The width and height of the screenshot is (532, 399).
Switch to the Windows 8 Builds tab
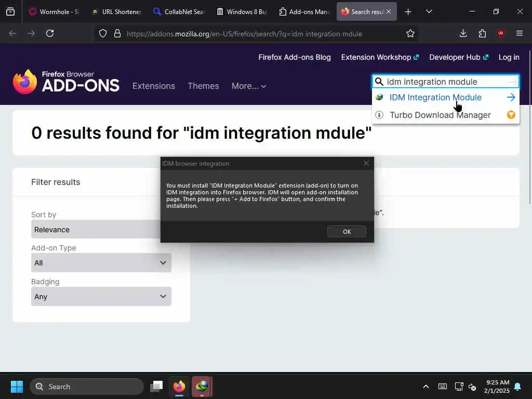[242, 11]
